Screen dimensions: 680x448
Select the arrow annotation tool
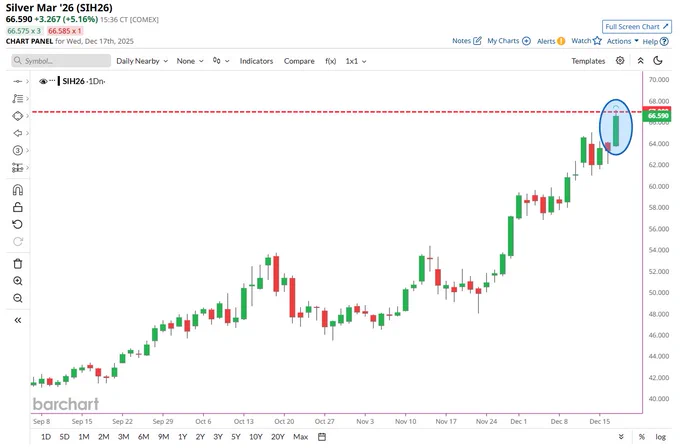(x=17, y=133)
